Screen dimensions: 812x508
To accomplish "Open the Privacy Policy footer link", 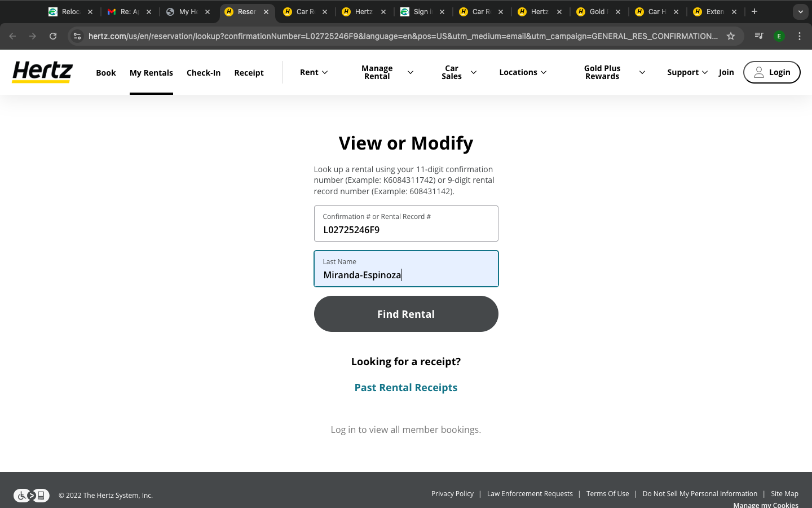I will point(452,494).
